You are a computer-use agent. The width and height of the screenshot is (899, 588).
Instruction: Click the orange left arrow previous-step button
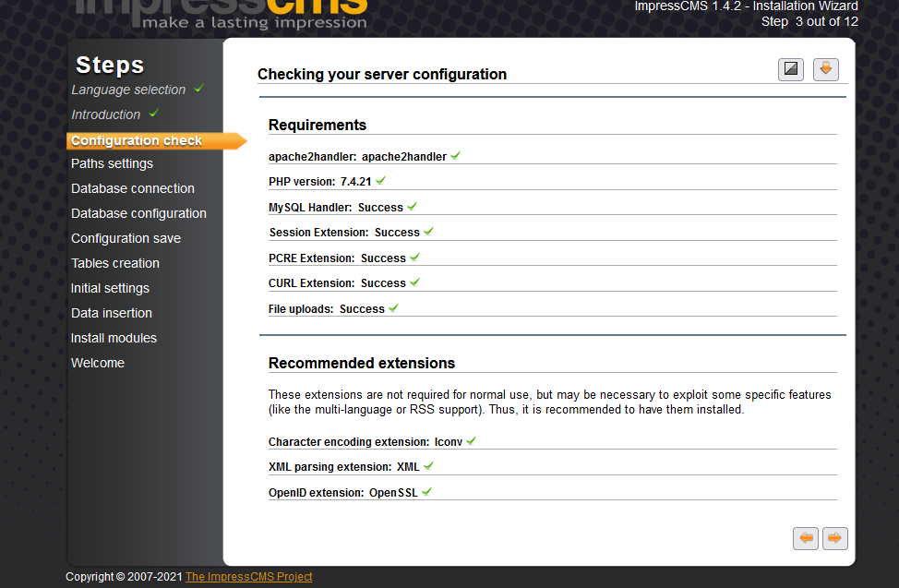tap(806, 538)
